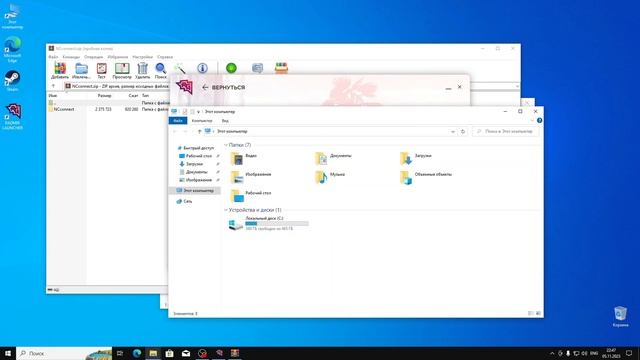This screenshot has height=360, width=640.
Task: Click the Удалить (Delete) trash icon in WinRAR
Action: point(142,71)
